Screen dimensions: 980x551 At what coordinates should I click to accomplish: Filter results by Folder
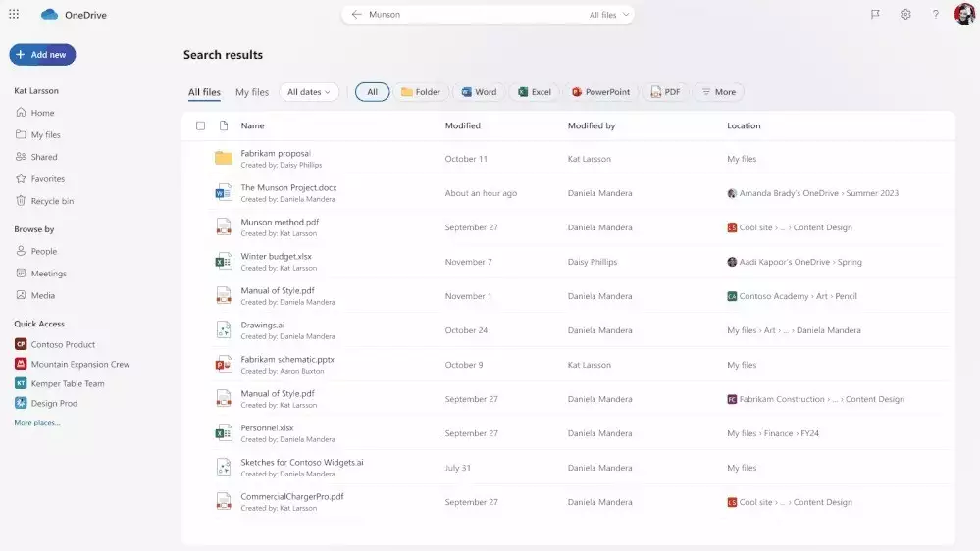click(x=421, y=92)
